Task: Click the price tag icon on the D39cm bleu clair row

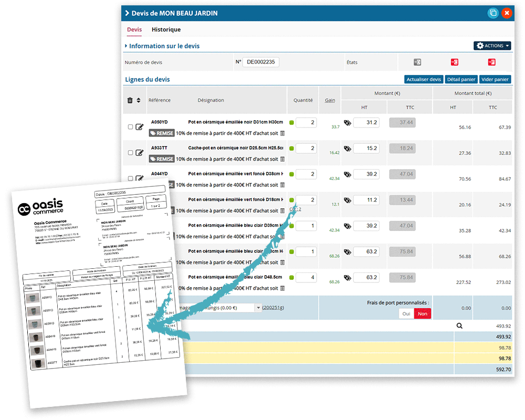Action: [x=348, y=226]
